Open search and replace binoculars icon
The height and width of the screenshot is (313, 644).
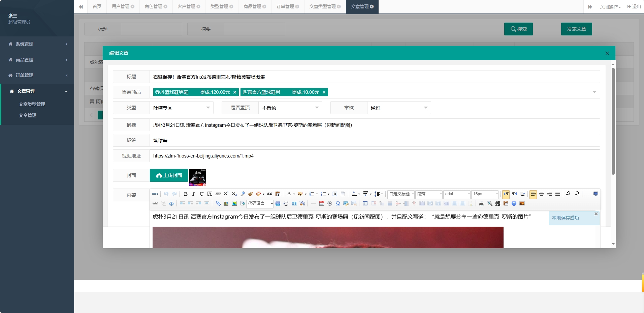[x=498, y=203]
